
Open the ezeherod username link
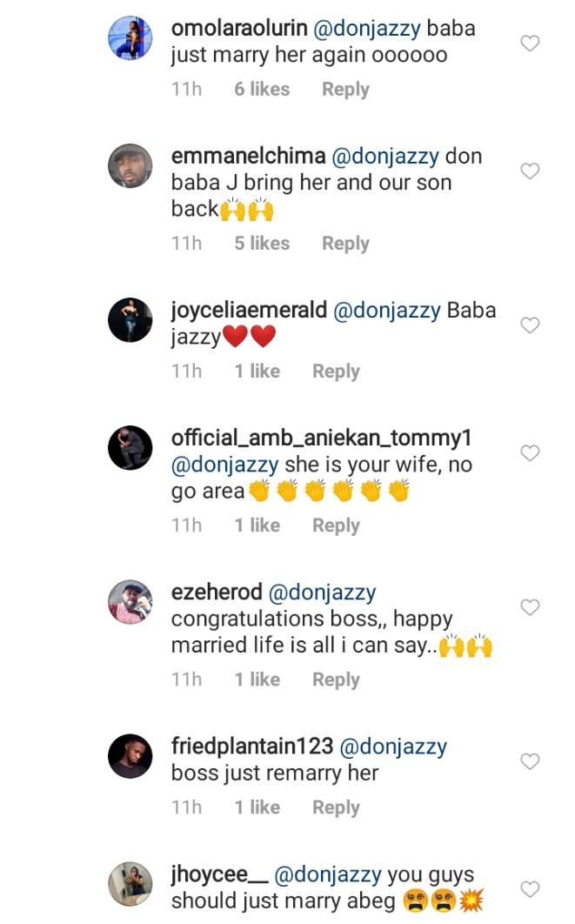click(217, 593)
